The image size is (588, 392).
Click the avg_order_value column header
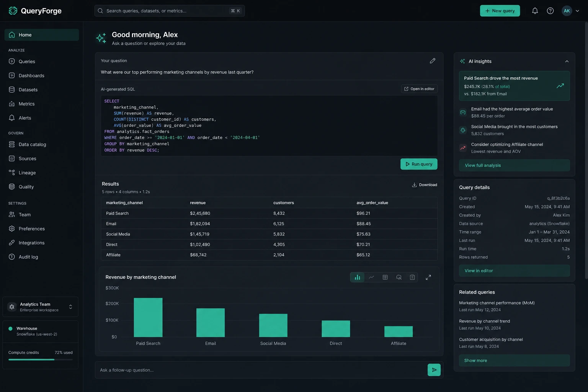(372, 203)
